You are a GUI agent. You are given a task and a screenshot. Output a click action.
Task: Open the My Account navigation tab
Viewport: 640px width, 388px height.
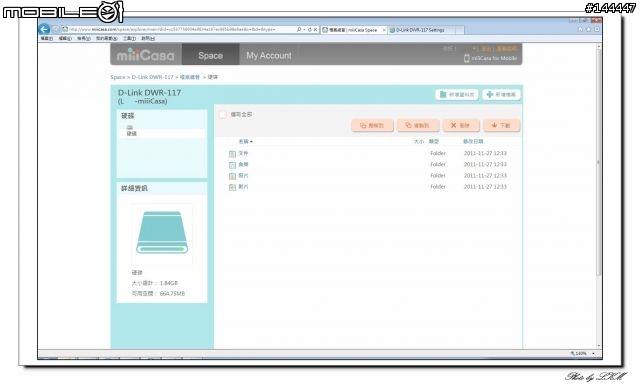pos(269,55)
